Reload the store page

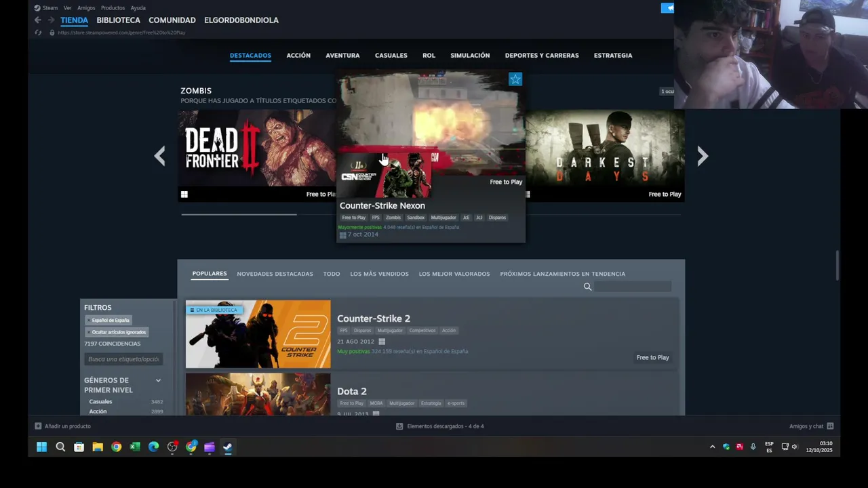click(38, 33)
